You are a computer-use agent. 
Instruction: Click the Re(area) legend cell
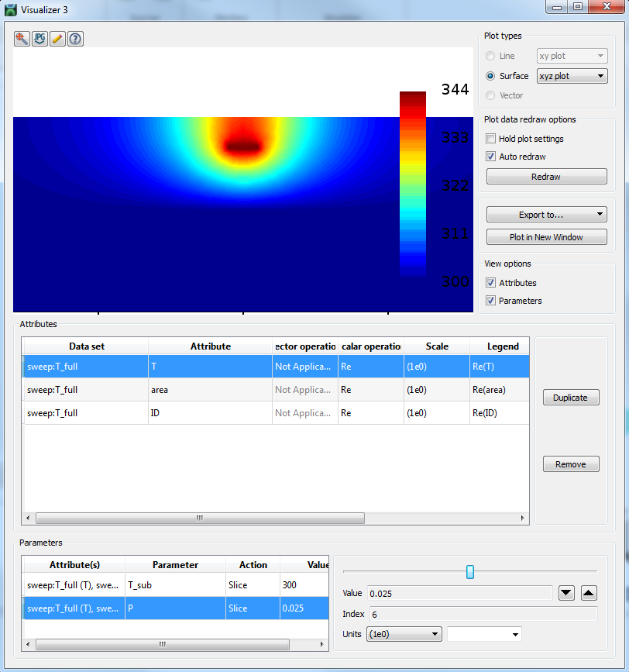[500, 390]
